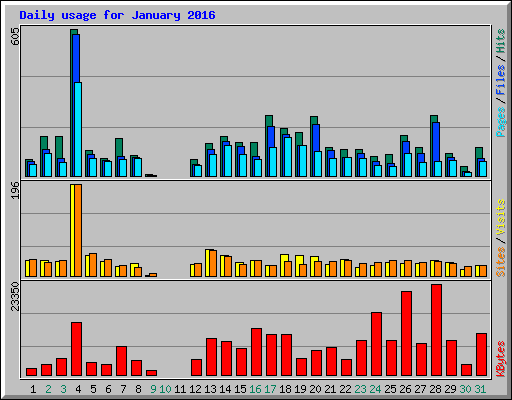512x400 pixels.
Task: Click the chart title 'Daily usage for January 2016'
Action: coord(117,15)
